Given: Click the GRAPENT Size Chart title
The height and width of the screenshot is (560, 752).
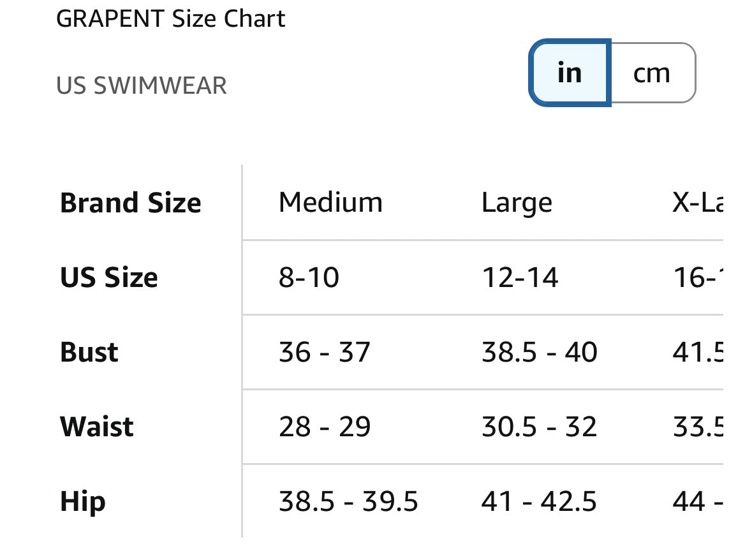Looking at the screenshot, I should [x=171, y=18].
